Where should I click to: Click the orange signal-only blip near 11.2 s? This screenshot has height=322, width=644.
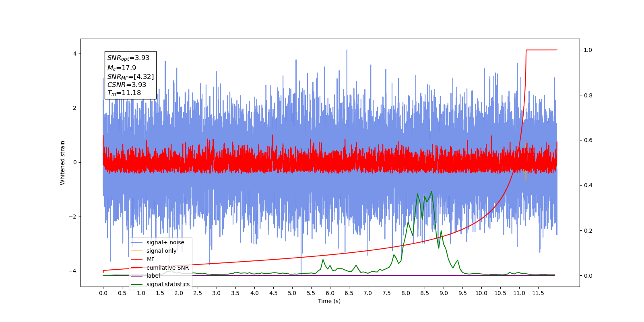526,176
